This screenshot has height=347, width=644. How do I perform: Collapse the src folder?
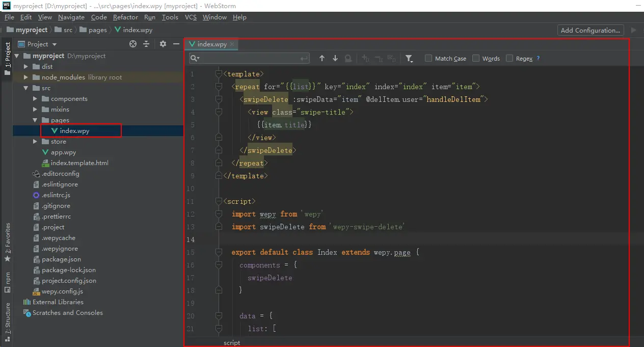point(26,88)
